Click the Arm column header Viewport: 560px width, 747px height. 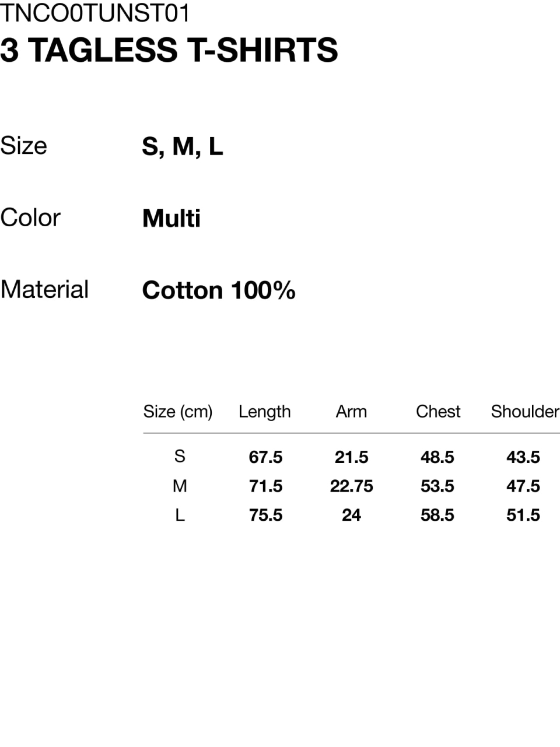[351, 412]
